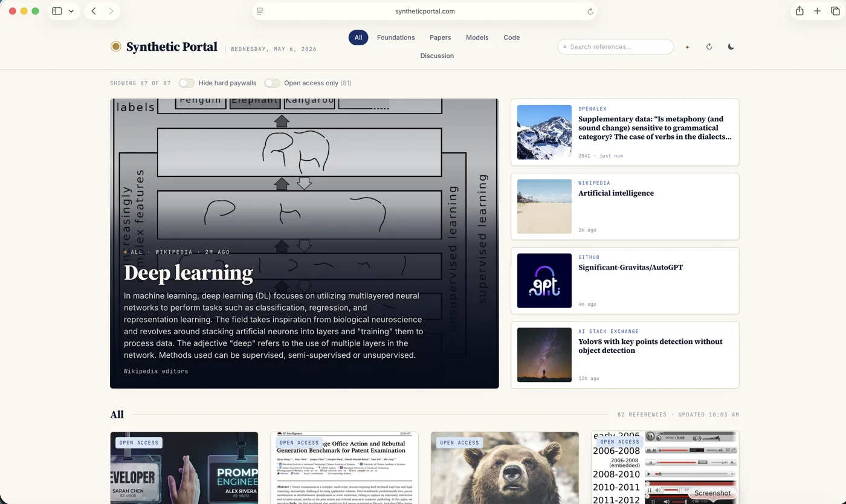
Task: Click the 'WEDNESDAY, MAY 6, 2026' date text
Action: click(273, 49)
